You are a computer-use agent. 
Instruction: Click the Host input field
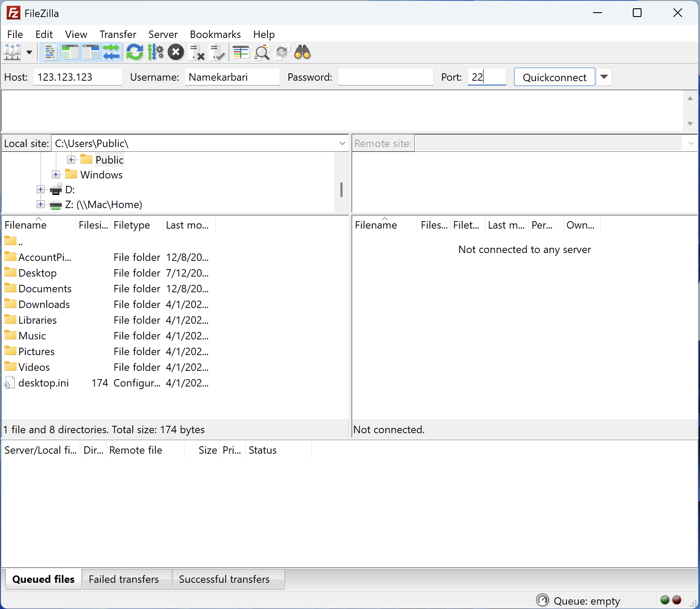click(78, 77)
